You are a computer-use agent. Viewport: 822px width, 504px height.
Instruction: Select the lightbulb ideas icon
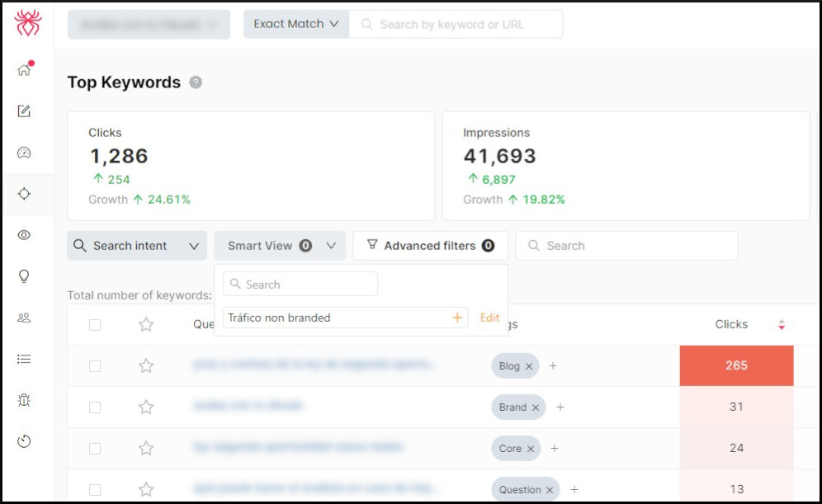[25, 276]
